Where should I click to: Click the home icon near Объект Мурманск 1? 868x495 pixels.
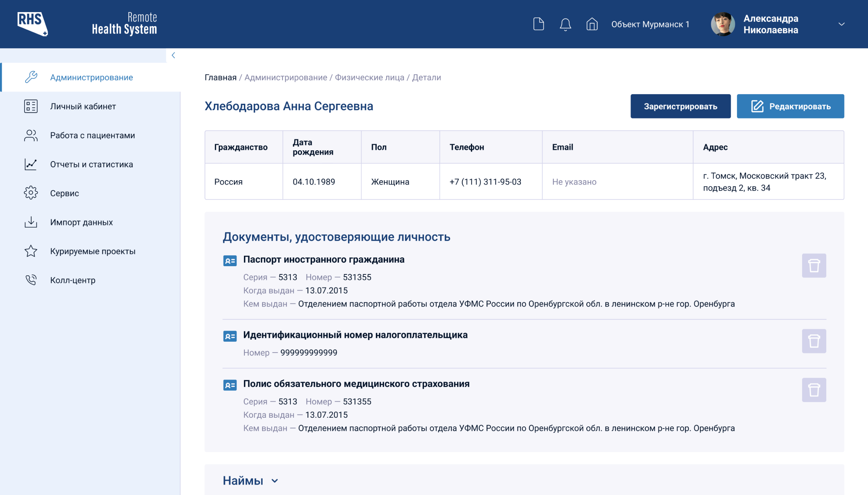point(592,24)
